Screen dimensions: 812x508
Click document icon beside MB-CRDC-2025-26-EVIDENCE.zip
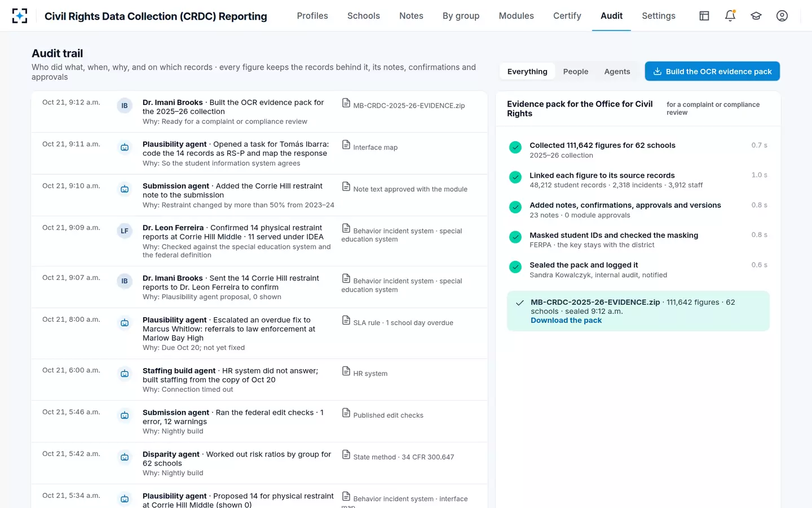pos(346,103)
